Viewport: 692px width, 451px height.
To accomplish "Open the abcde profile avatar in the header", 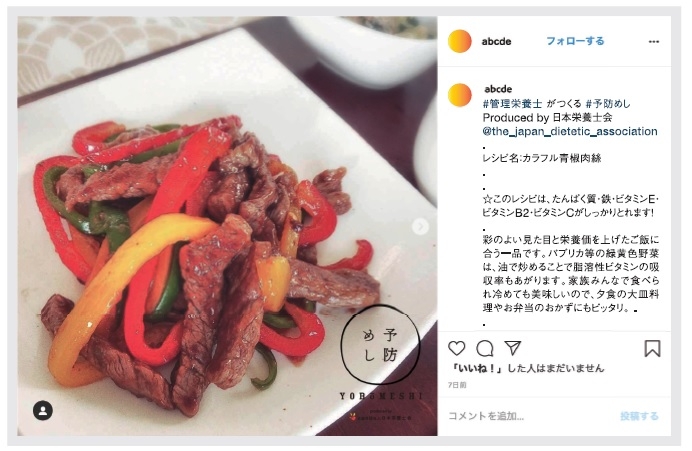I will [459, 41].
